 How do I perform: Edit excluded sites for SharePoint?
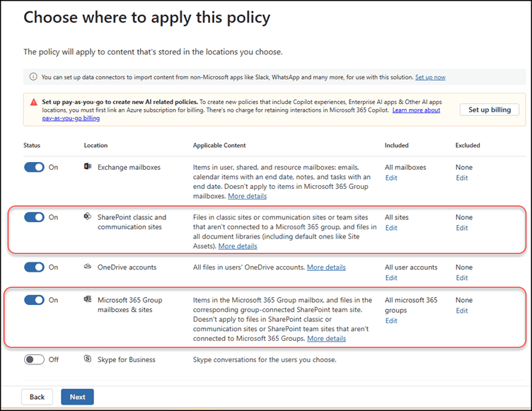click(462, 228)
